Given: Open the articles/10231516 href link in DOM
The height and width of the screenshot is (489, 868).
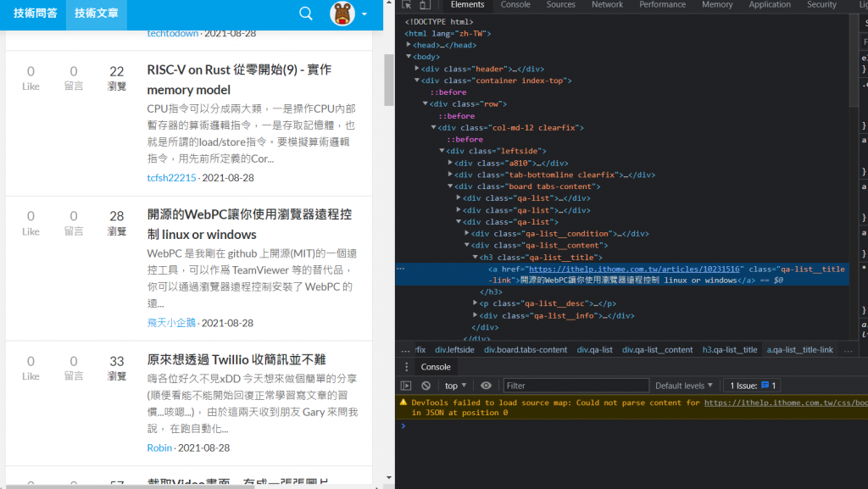Looking at the screenshot, I should point(634,269).
